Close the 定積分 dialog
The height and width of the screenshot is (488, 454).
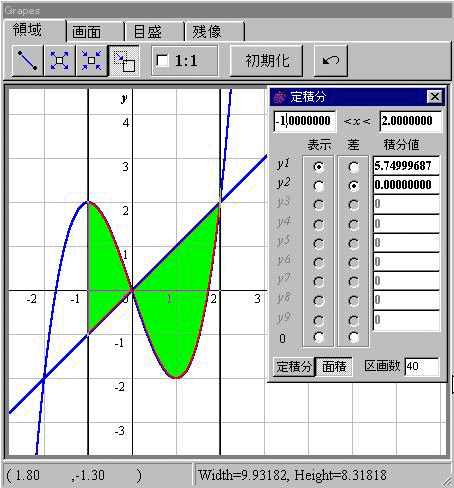coord(435,97)
